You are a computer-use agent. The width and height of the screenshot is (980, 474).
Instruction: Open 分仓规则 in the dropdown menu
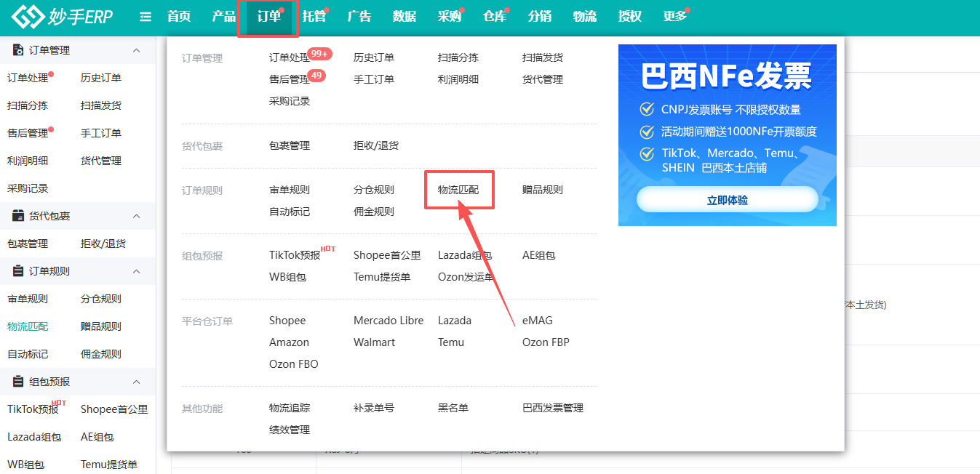[x=374, y=190]
